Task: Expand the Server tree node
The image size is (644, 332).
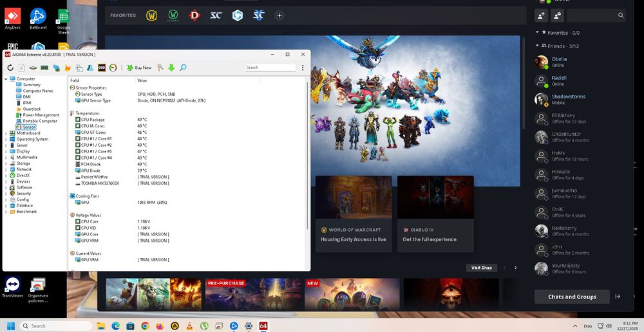Action: tap(6, 145)
